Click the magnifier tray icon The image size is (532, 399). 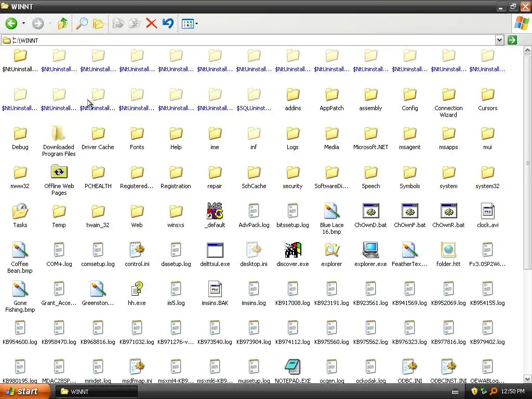pos(494,392)
